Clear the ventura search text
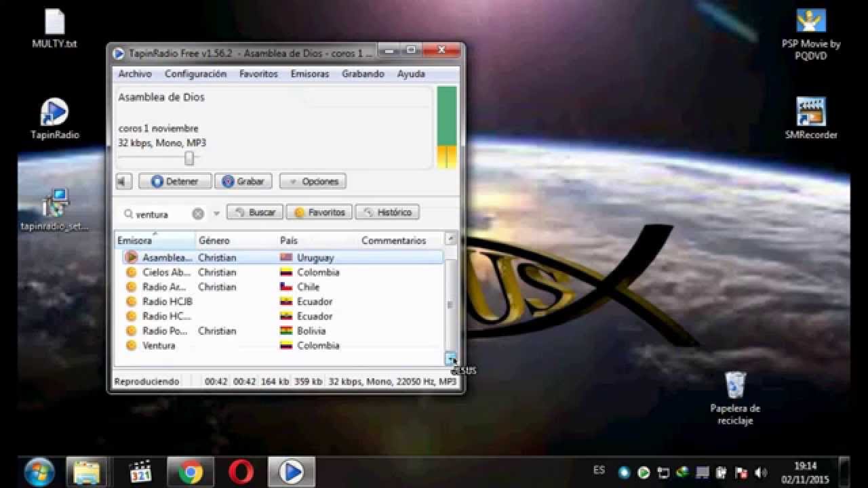 pos(198,213)
